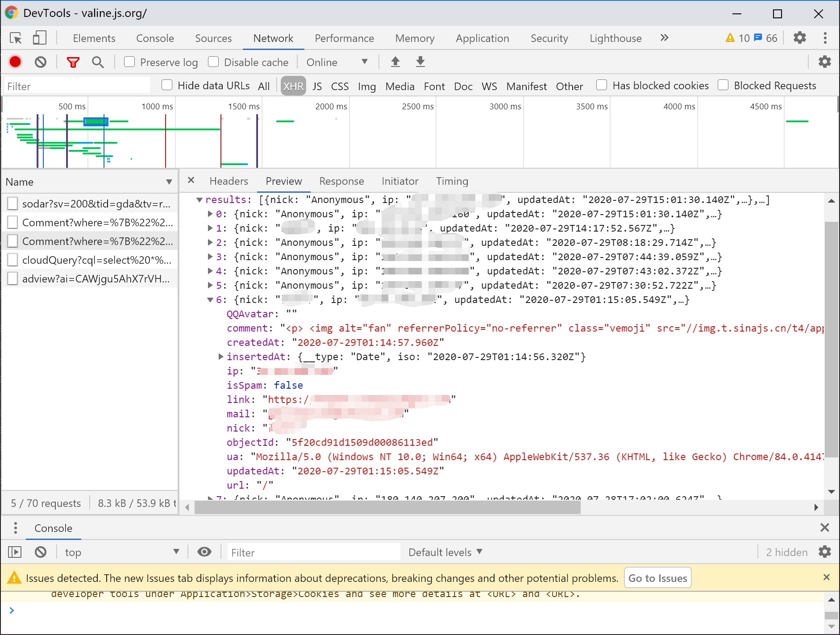Image resolution: width=840 pixels, height=635 pixels.
Task: Check the Disable cache option
Action: pyautogui.click(x=213, y=62)
